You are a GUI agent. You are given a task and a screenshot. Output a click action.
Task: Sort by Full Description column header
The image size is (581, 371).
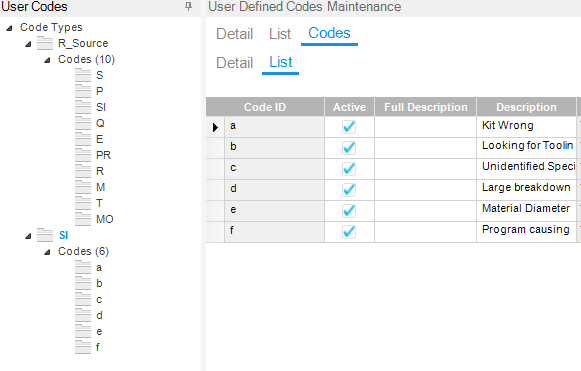pyautogui.click(x=426, y=107)
